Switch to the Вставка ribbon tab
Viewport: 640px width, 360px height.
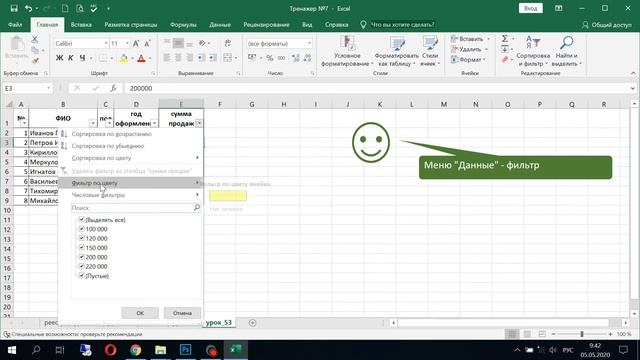(81, 24)
